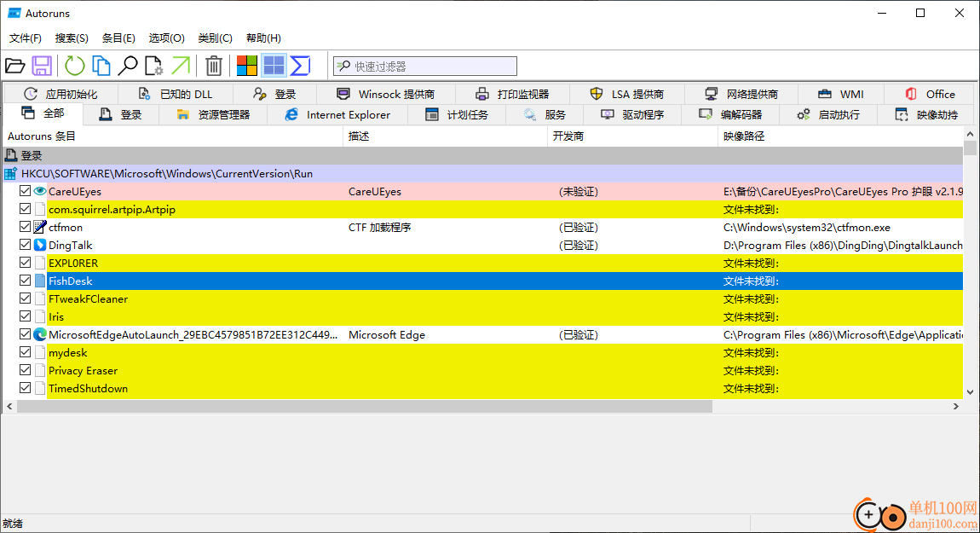
Task: Sort by 开发商 column header
Action: tap(632, 136)
